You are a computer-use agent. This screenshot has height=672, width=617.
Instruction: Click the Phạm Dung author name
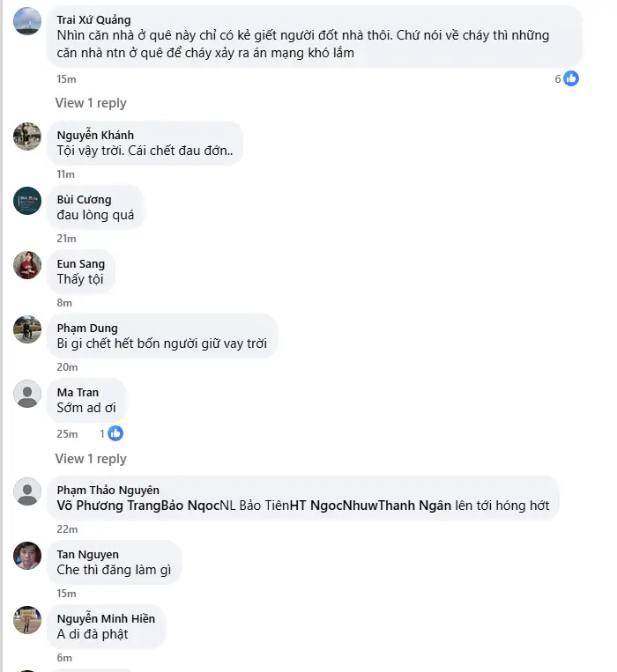tap(87, 329)
